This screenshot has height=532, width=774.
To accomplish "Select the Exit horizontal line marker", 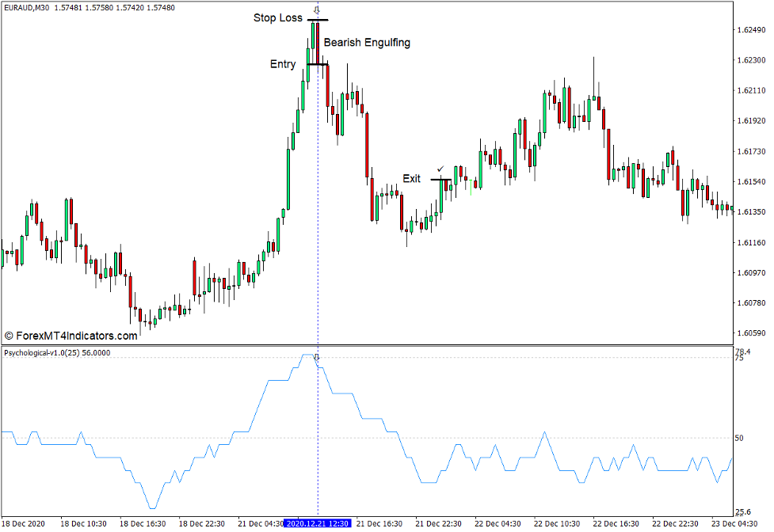I will [440, 180].
